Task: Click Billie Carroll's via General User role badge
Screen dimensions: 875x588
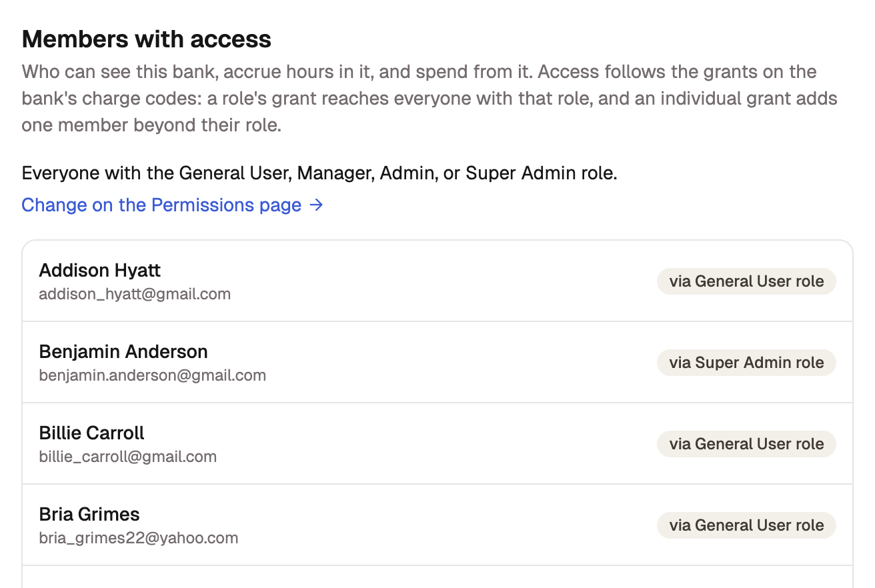Action: point(746,444)
